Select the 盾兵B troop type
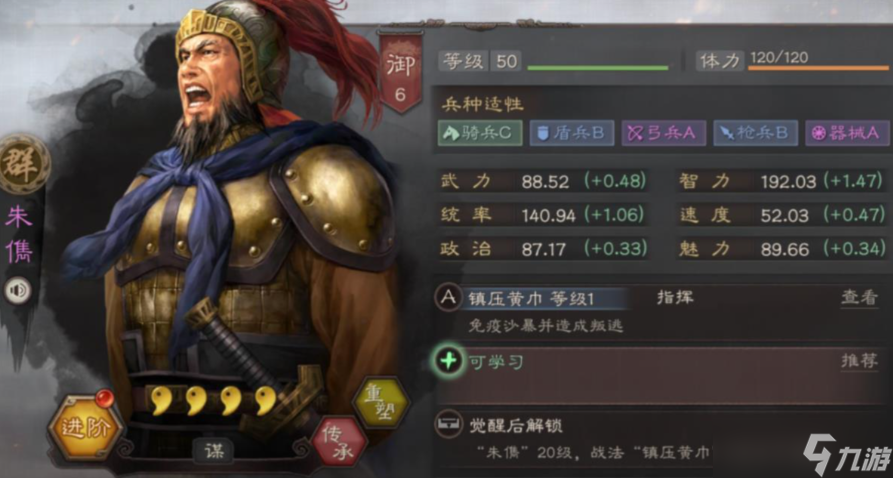 pyautogui.click(x=571, y=133)
